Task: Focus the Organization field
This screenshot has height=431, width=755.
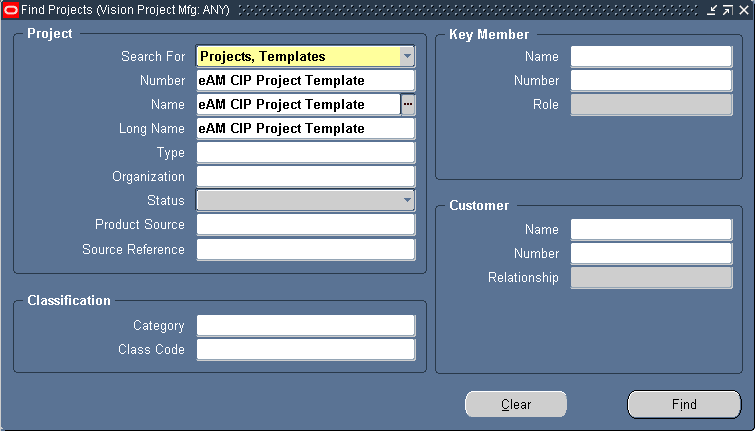Action: 305,177
